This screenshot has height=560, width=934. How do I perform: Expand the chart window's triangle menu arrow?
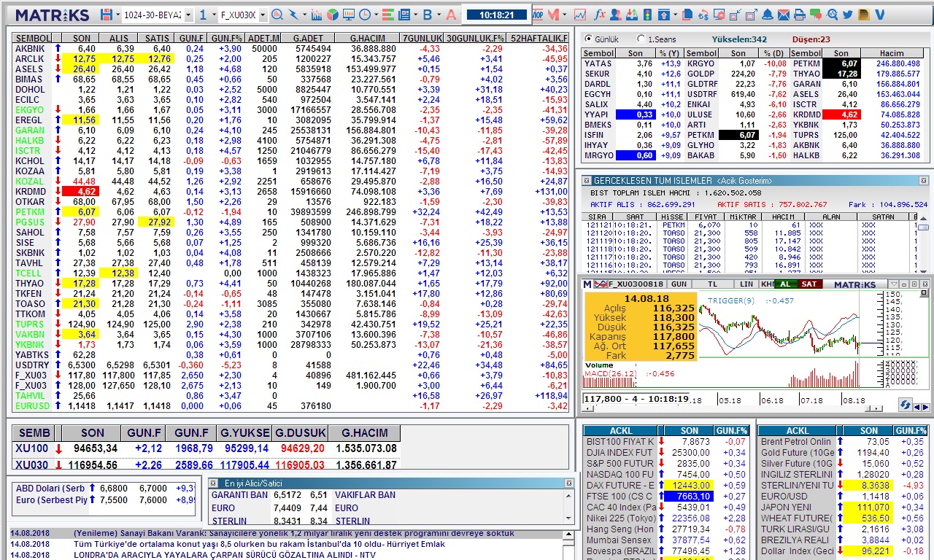coord(894,284)
